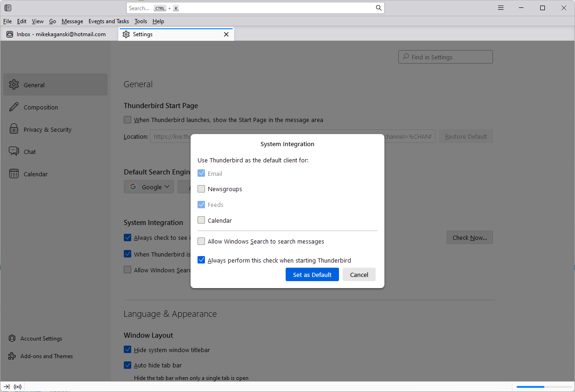Uncheck Always perform this check option
This screenshot has height=392, width=575.
tap(201, 260)
